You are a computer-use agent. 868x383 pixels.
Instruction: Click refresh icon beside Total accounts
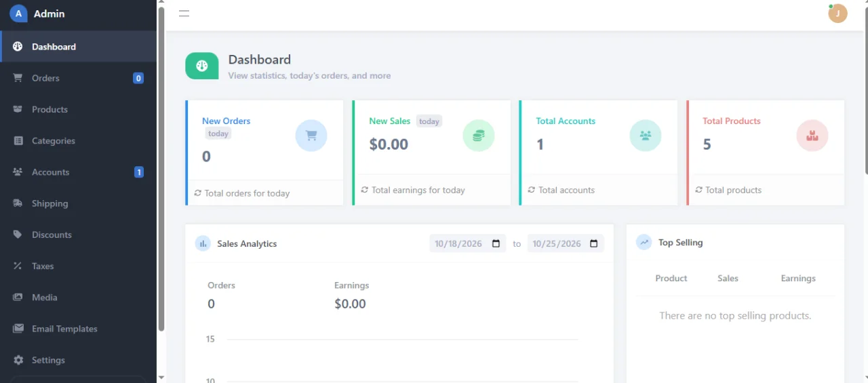click(x=532, y=190)
